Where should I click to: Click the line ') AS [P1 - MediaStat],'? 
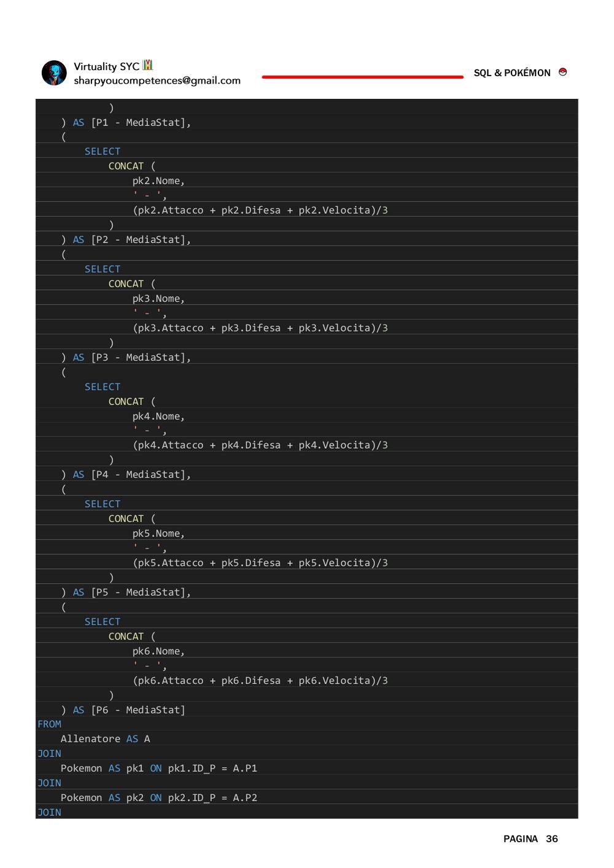pos(126,122)
